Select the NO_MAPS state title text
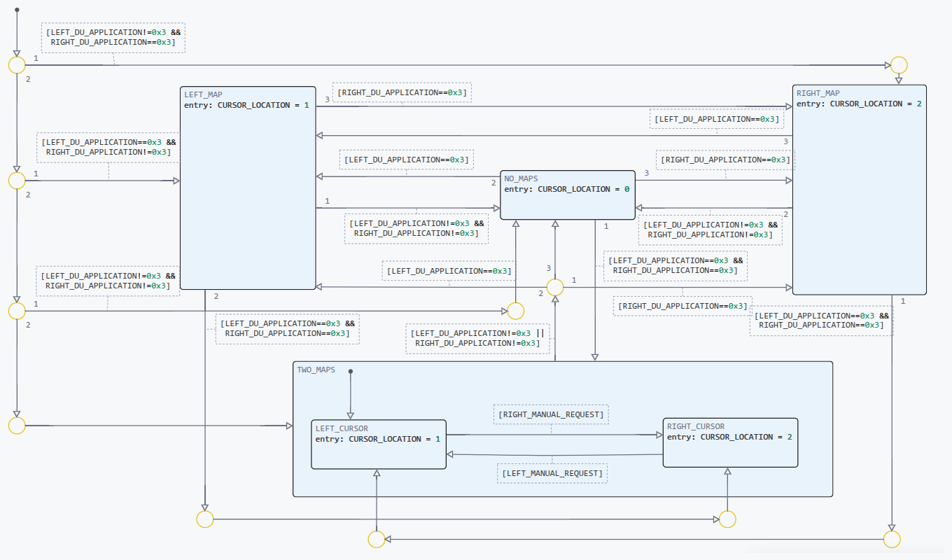This screenshot has height=560, width=952. (x=521, y=178)
